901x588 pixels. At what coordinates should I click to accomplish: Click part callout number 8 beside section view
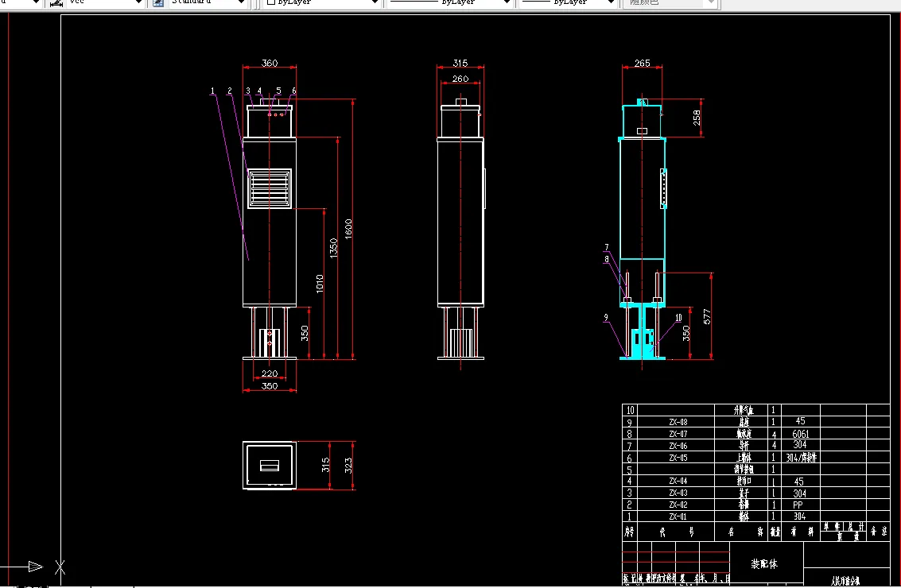pos(606,259)
